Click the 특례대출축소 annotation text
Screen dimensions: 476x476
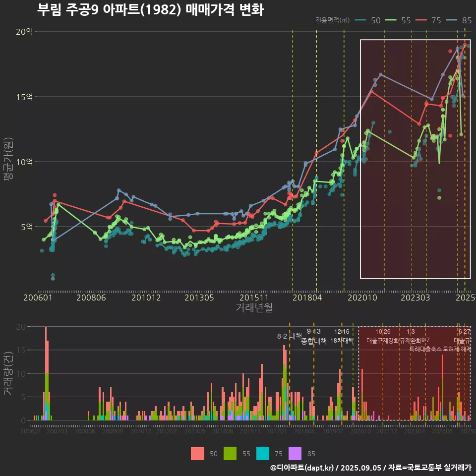click(x=425, y=349)
